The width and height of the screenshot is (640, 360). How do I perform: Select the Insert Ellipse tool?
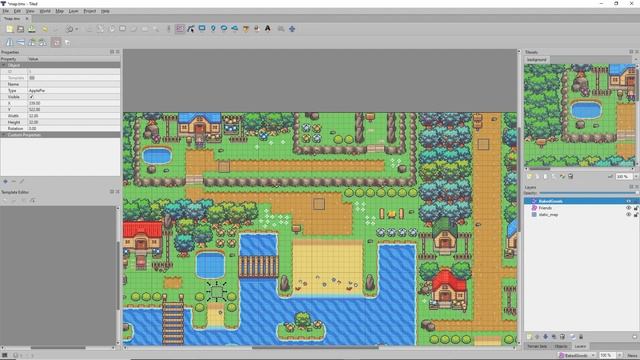click(224, 29)
